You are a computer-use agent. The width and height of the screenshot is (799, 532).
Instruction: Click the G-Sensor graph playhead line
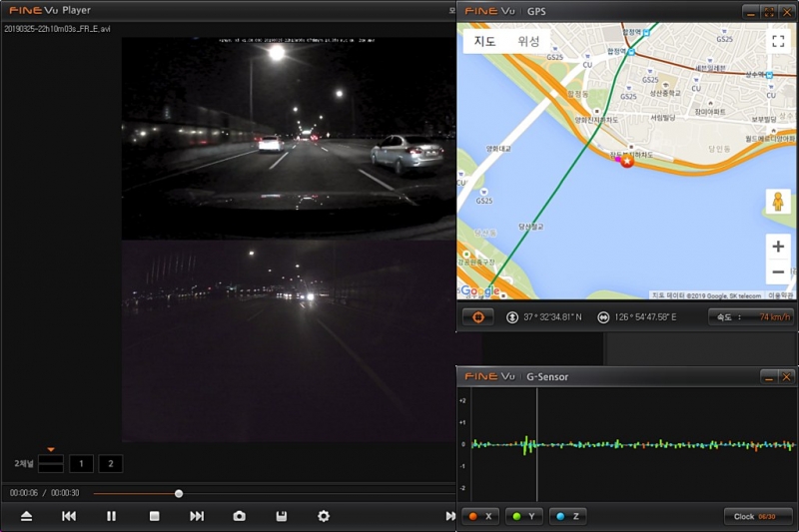(536, 444)
